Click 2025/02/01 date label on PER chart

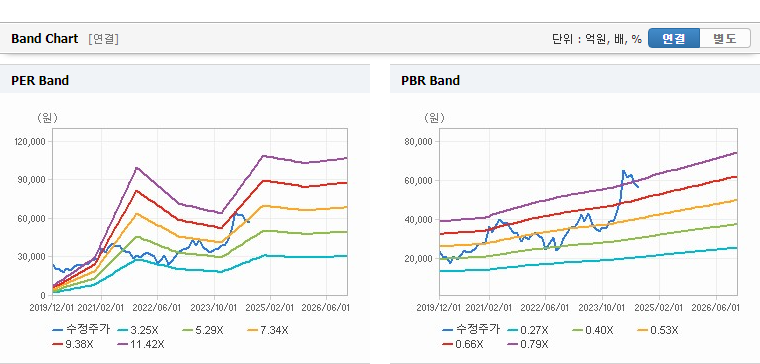pos(270,308)
